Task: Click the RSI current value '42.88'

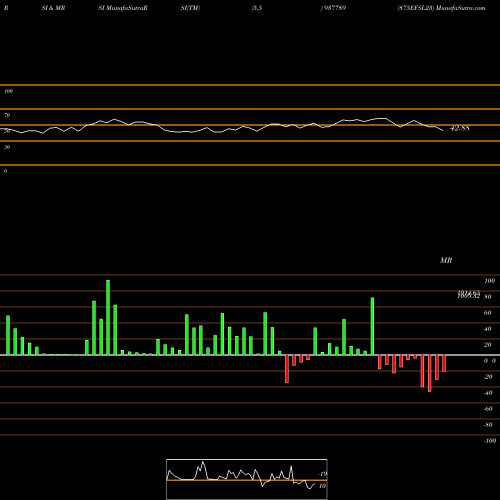Action: (460, 128)
